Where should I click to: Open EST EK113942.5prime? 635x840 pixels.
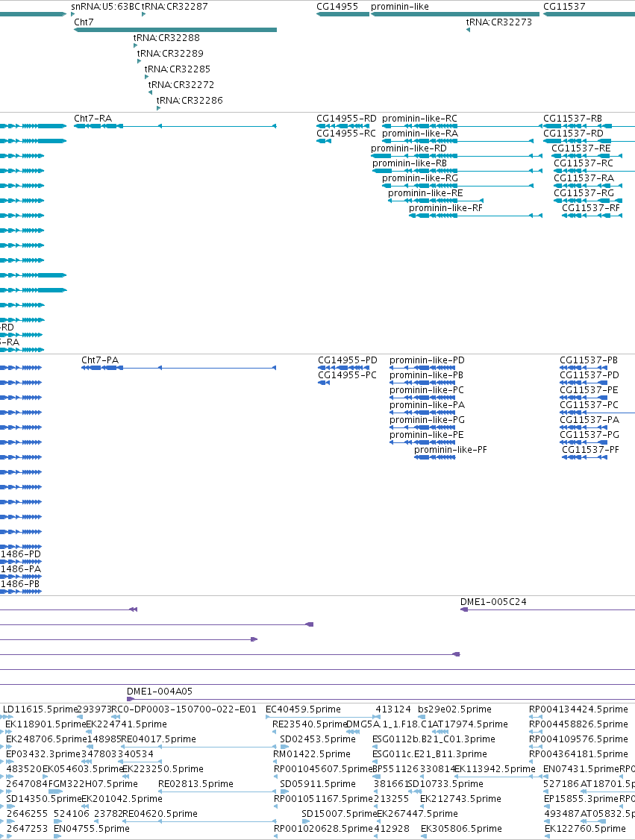(x=495, y=769)
